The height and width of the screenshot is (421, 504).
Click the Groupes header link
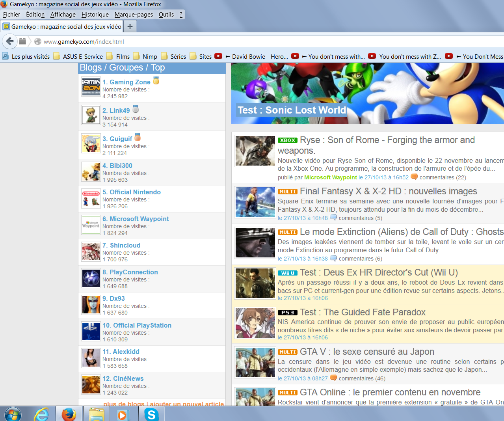click(x=126, y=67)
